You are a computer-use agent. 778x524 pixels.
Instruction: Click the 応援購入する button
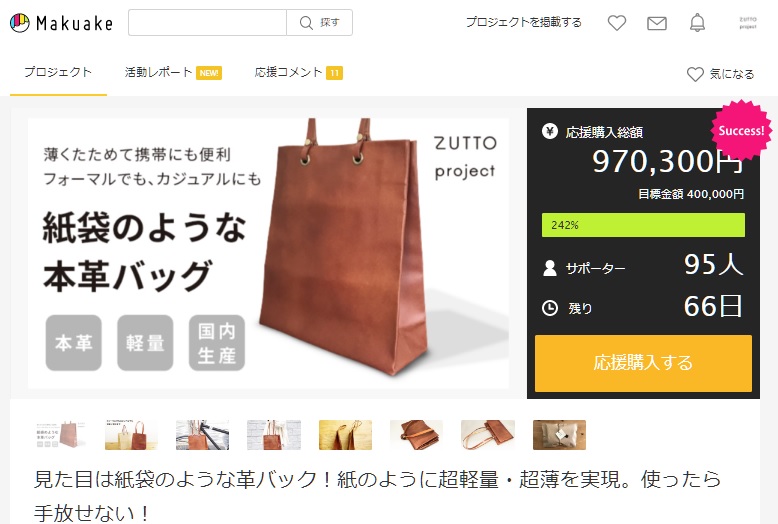[x=643, y=363]
